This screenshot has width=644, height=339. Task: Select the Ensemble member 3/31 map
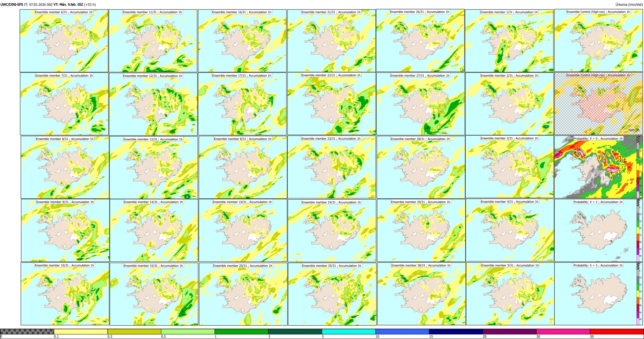[x=510, y=167]
